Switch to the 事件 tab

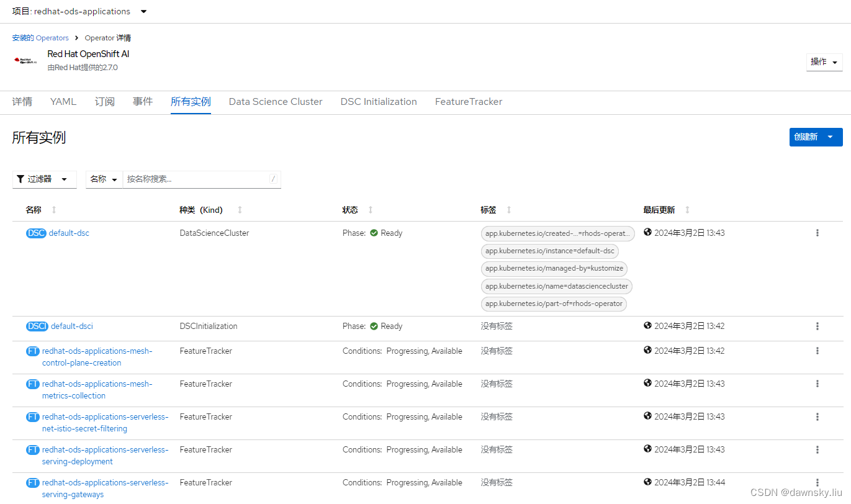(143, 102)
